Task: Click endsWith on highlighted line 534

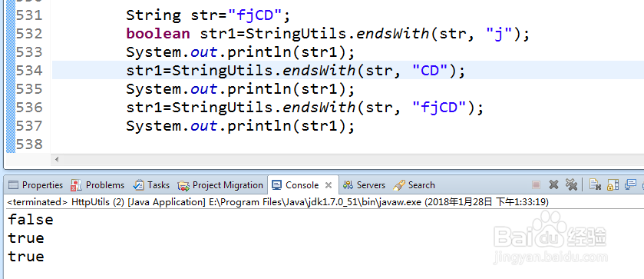Action: pyautogui.click(x=319, y=71)
